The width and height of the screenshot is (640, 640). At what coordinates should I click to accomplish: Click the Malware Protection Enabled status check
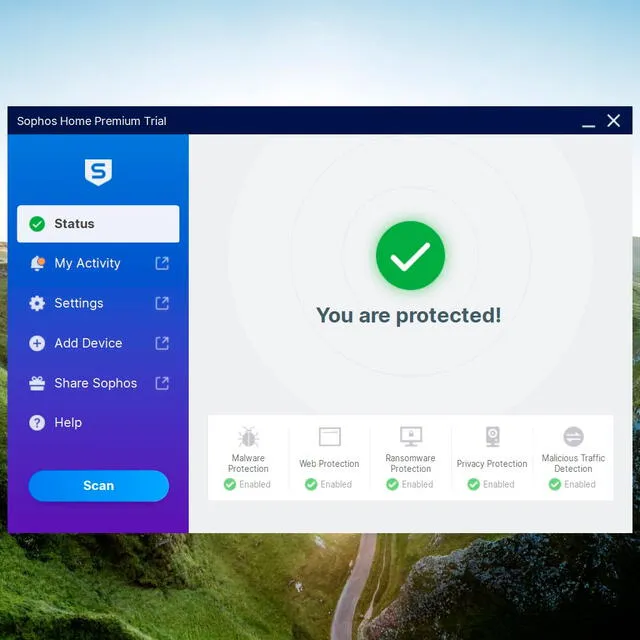pyautogui.click(x=230, y=484)
